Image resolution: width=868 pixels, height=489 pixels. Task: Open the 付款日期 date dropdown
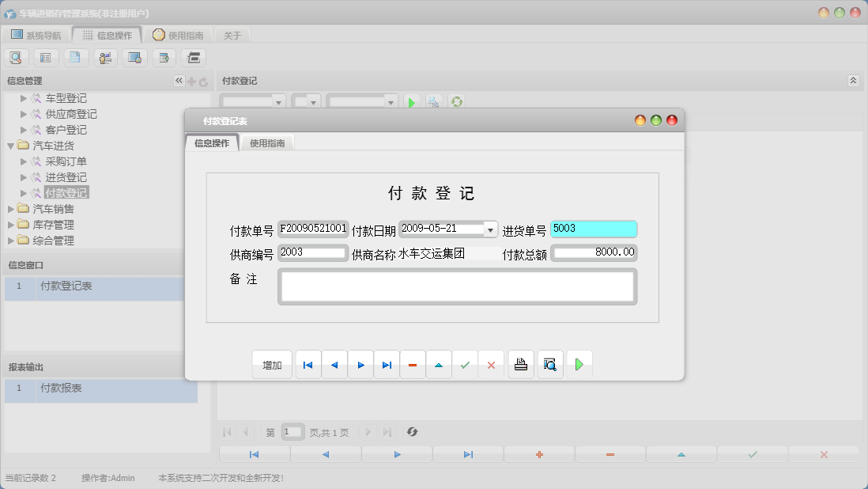click(x=490, y=229)
